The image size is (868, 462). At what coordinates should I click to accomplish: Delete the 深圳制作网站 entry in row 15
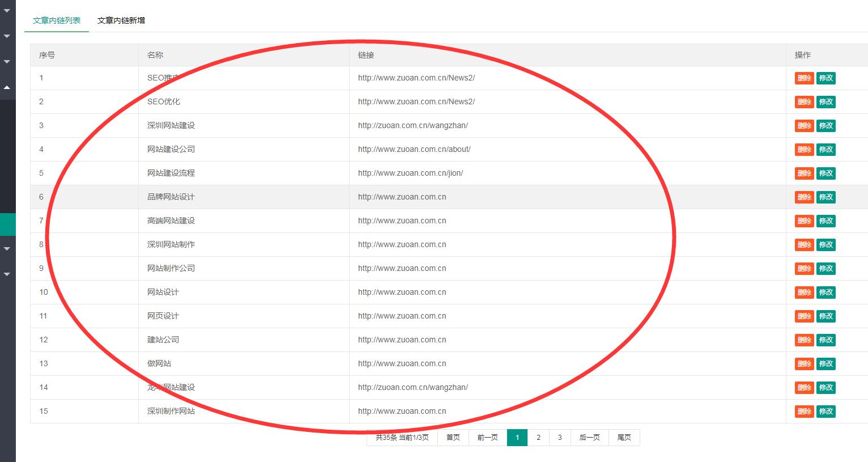click(803, 412)
